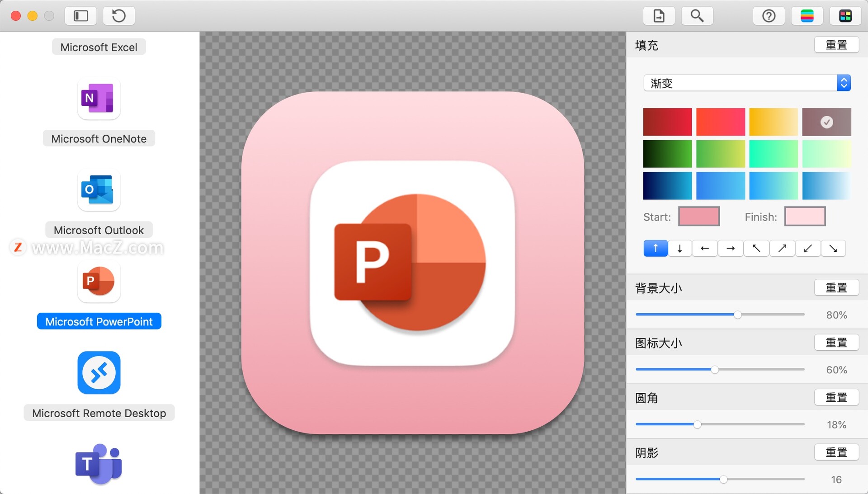Select the Microsoft Remote Desktop app icon

[99, 373]
